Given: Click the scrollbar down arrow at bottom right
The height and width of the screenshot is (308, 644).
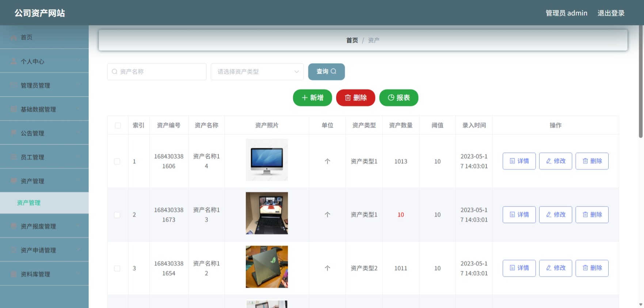Looking at the screenshot, I should coord(641,304).
